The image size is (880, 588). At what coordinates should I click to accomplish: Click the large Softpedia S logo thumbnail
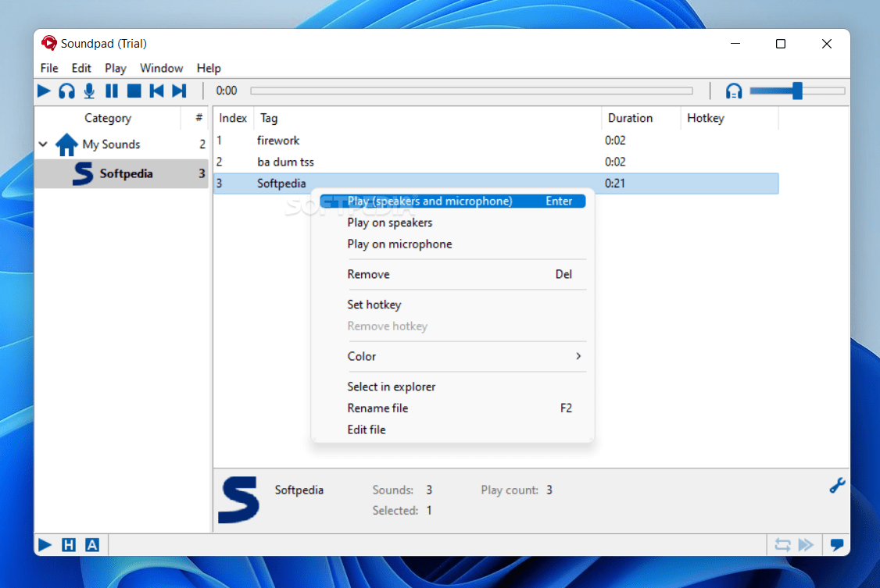click(240, 500)
